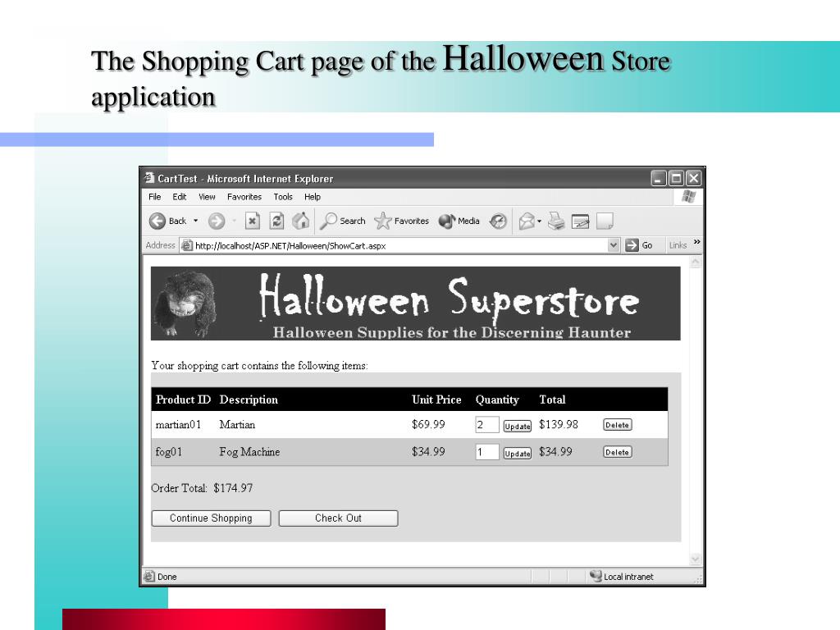Click the Mail envelope icon

coord(527,221)
